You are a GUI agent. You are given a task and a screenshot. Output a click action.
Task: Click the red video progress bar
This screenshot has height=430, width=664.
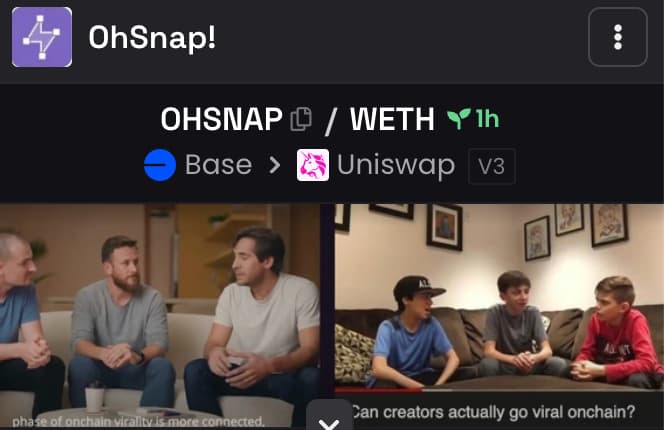tap(379, 389)
